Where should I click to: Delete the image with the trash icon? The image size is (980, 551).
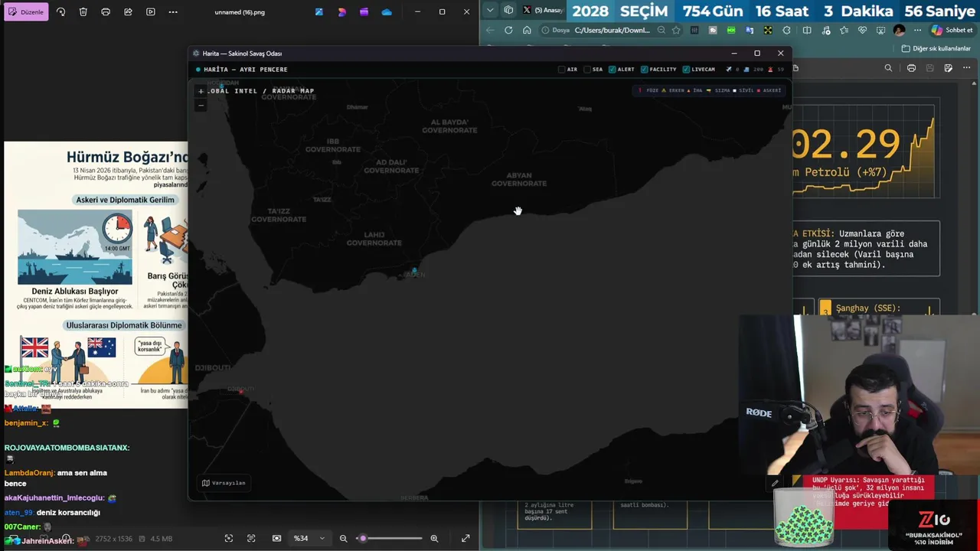coord(83,12)
